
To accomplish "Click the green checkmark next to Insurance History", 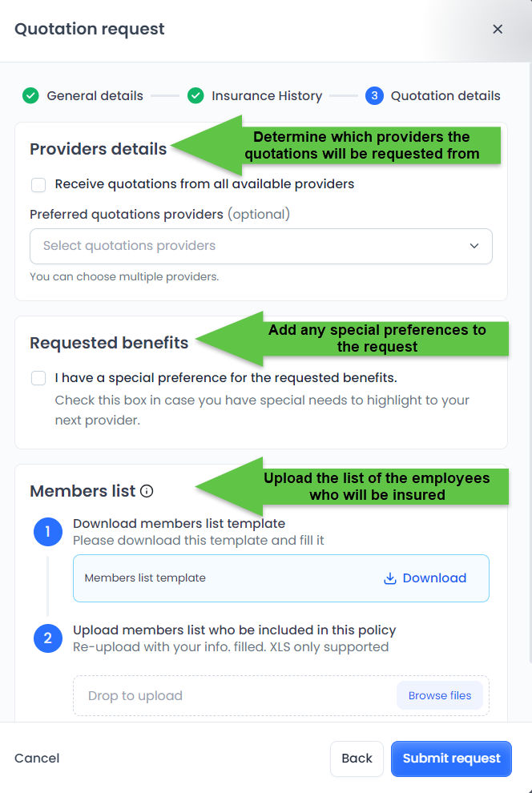I will pyautogui.click(x=195, y=96).
